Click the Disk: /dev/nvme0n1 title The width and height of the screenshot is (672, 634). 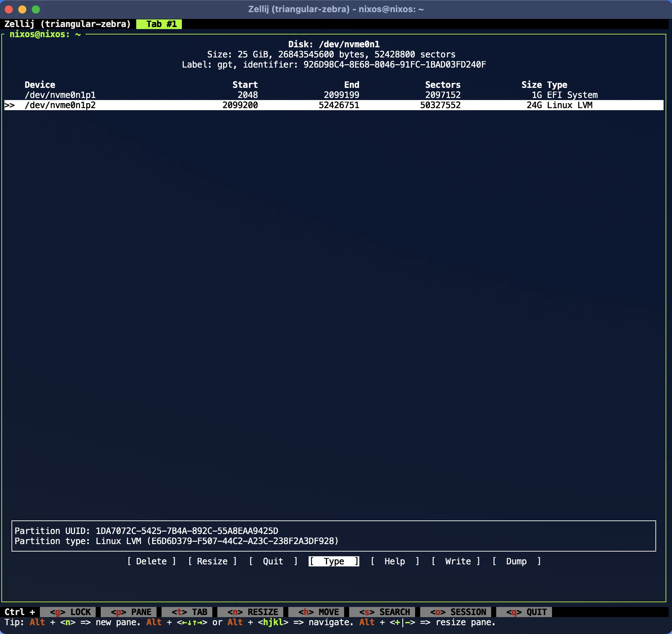[x=334, y=44]
